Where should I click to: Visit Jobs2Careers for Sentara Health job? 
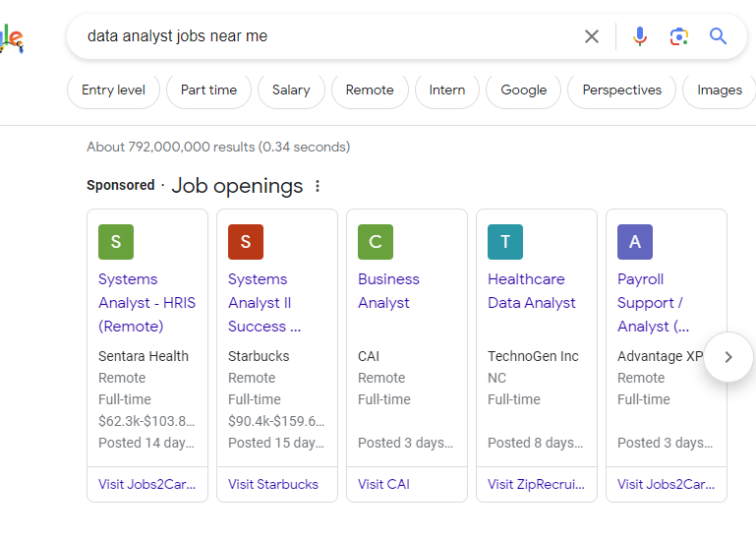(x=147, y=484)
